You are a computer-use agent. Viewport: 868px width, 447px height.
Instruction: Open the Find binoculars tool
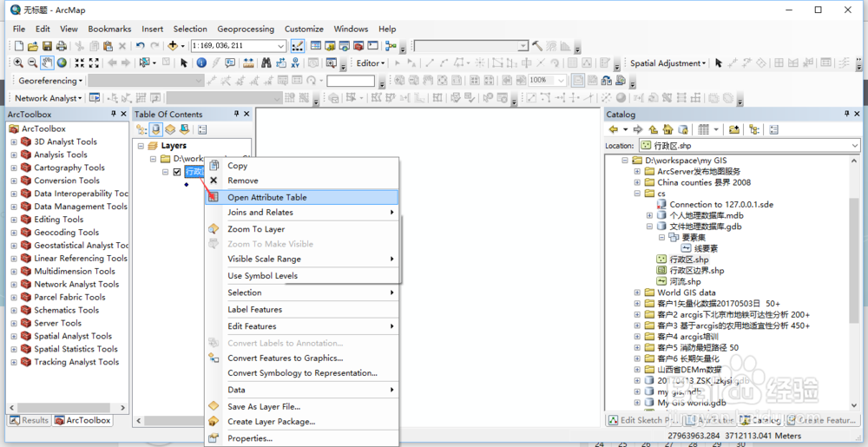coord(266,63)
